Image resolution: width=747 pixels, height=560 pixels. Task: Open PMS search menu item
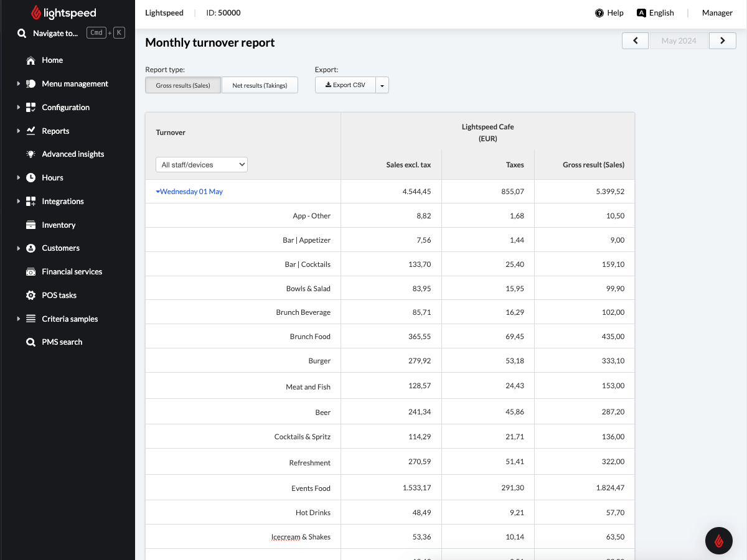tap(62, 342)
